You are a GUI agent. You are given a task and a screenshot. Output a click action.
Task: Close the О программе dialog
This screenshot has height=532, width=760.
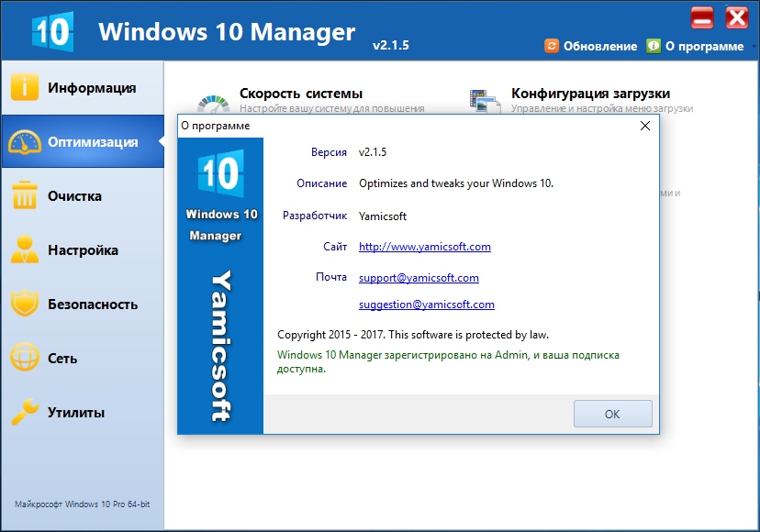click(x=644, y=126)
